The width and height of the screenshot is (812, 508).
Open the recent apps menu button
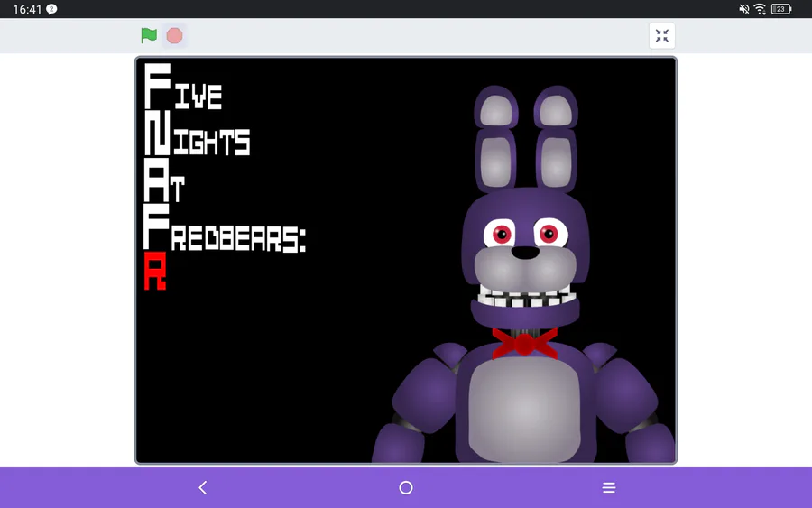[x=609, y=487]
